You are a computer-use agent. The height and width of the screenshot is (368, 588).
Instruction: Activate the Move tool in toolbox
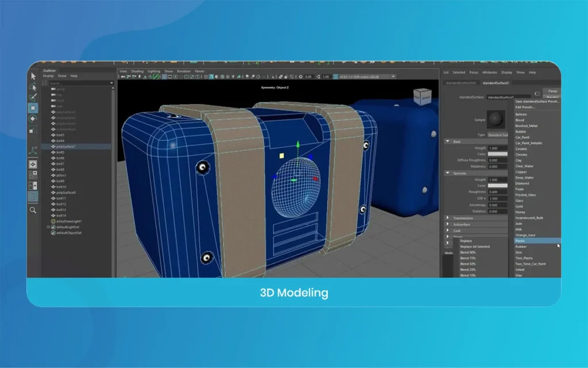[33, 108]
